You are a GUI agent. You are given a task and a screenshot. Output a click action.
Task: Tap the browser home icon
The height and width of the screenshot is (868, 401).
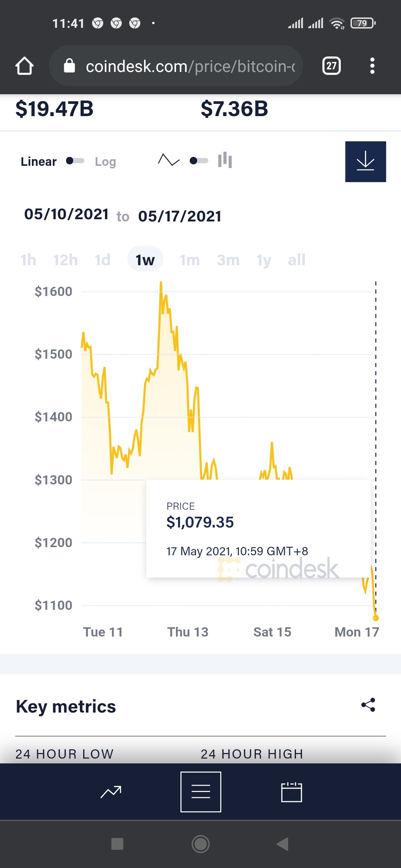[x=25, y=66]
